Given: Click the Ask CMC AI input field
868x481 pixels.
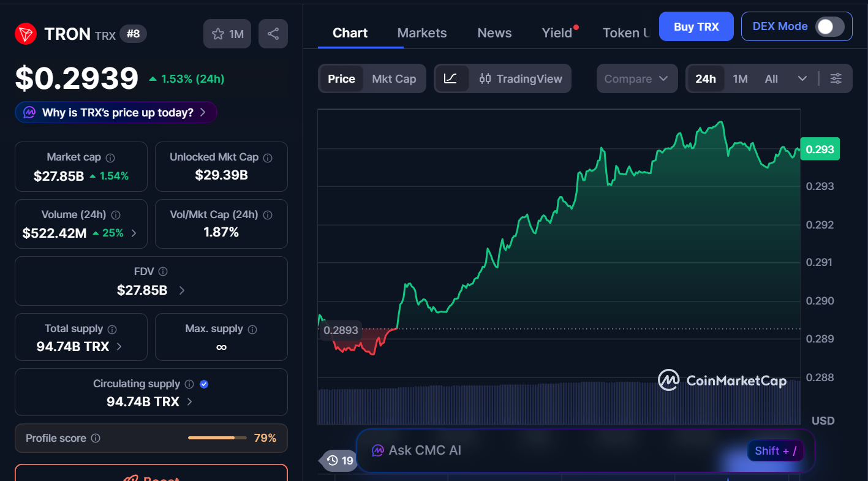Looking at the screenshot, I should (551, 450).
